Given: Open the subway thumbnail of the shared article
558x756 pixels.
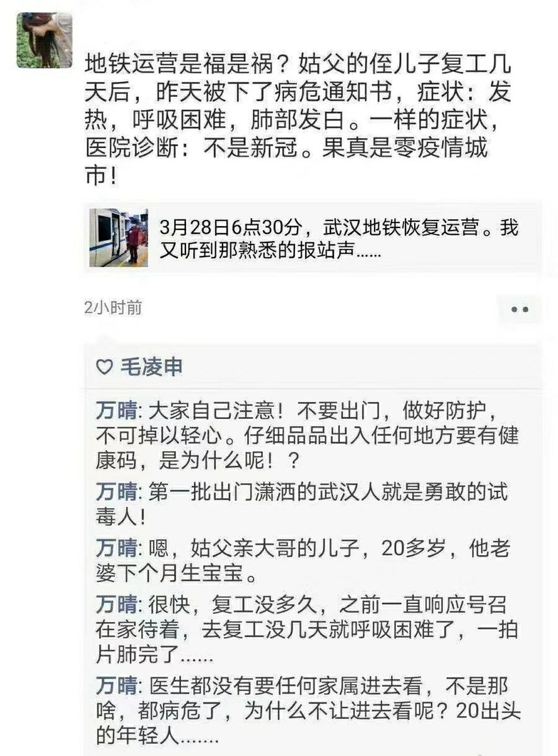Looking at the screenshot, I should [119, 238].
